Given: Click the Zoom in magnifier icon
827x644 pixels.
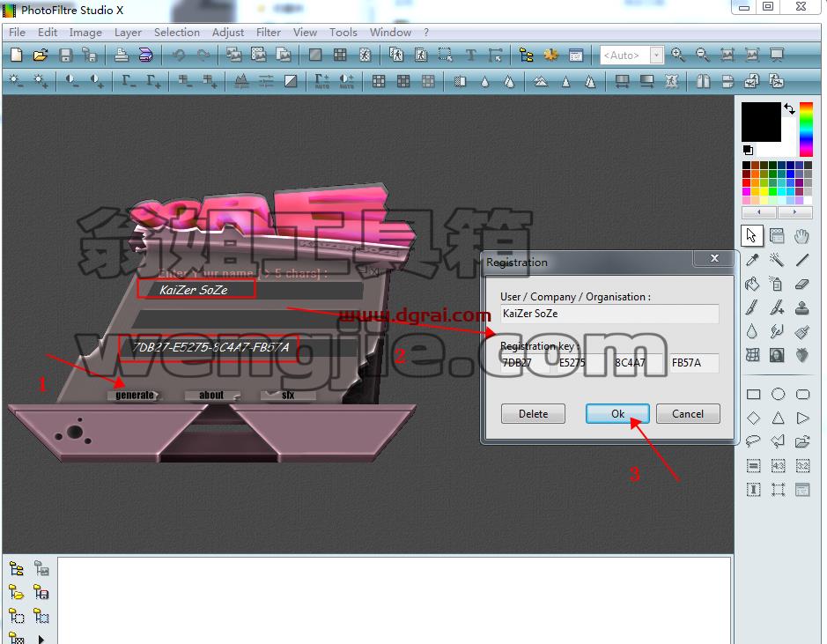Looking at the screenshot, I should [x=678, y=55].
